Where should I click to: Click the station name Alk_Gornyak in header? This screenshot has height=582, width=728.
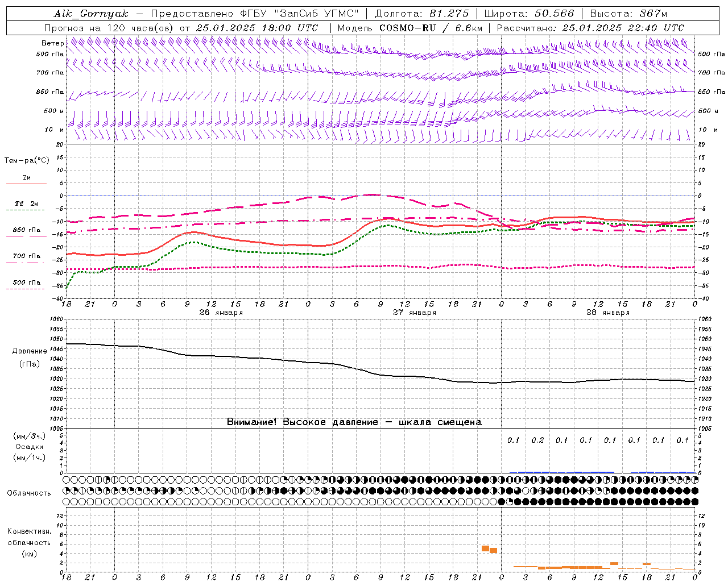(x=91, y=14)
